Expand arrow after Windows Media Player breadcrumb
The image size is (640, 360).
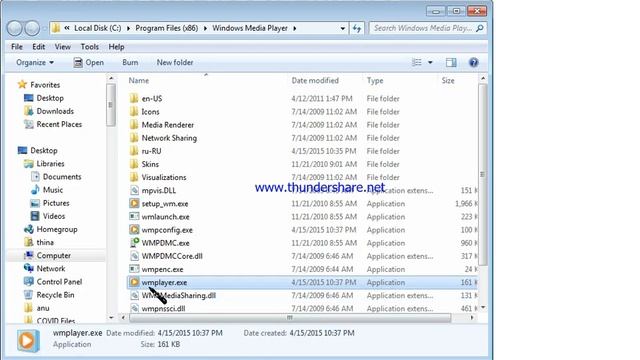[x=295, y=28]
